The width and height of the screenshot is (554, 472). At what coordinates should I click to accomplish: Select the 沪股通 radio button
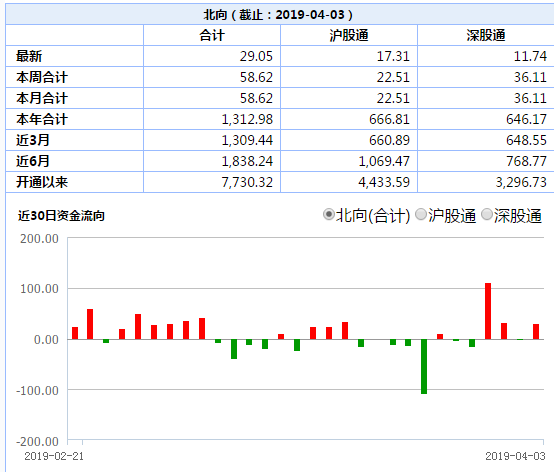click(421, 214)
